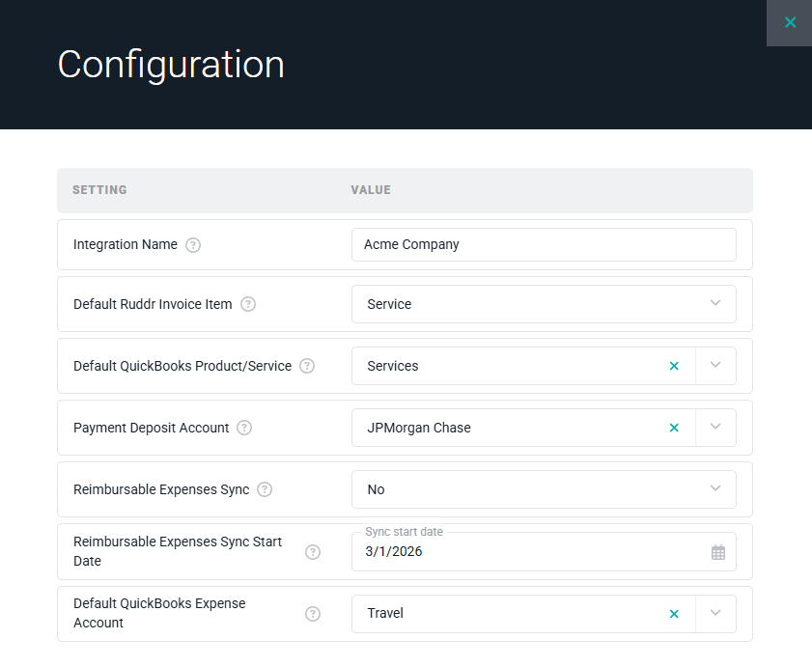The height and width of the screenshot is (667, 812).
Task: Show help for Reimbursable Expenses Sync
Action: [x=265, y=489]
